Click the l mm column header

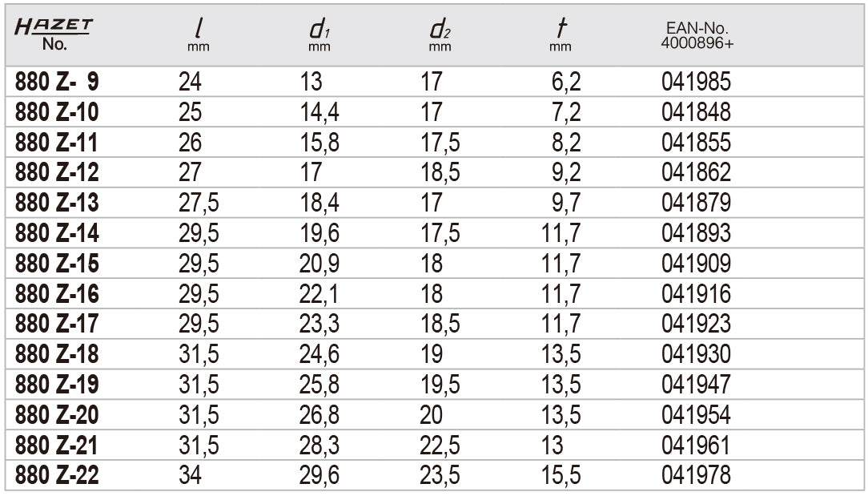(198, 36)
